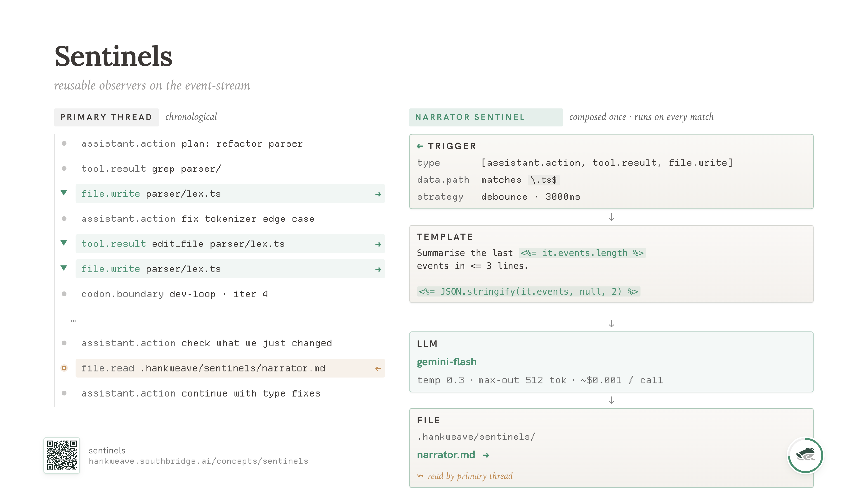Screen dimensions: 868x488
Task: Click the green triangle beside the first file.write parser/lex.ts row
Action: [x=64, y=193]
